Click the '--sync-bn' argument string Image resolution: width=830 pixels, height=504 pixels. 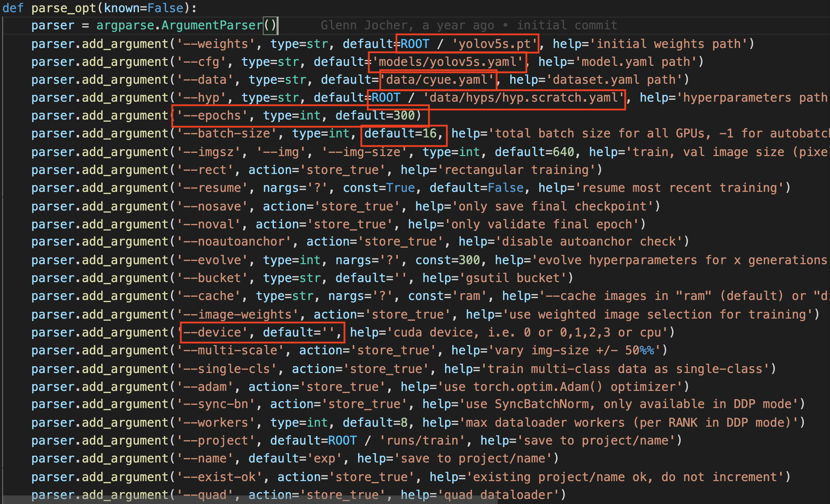216,404
